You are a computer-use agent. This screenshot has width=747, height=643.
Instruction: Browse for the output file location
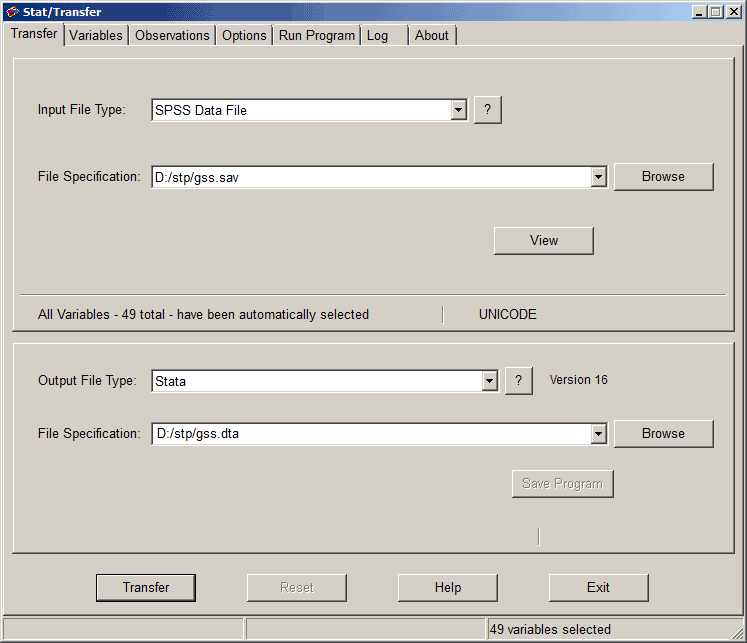pos(663,434)
